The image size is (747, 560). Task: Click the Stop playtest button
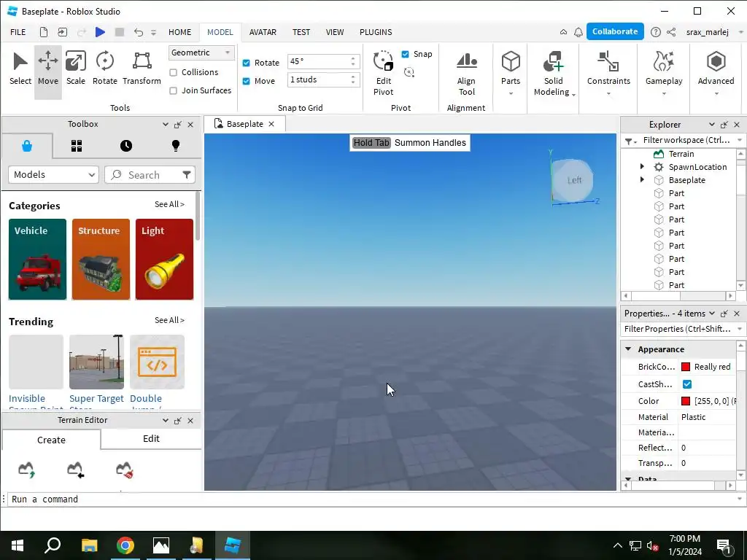120,32
